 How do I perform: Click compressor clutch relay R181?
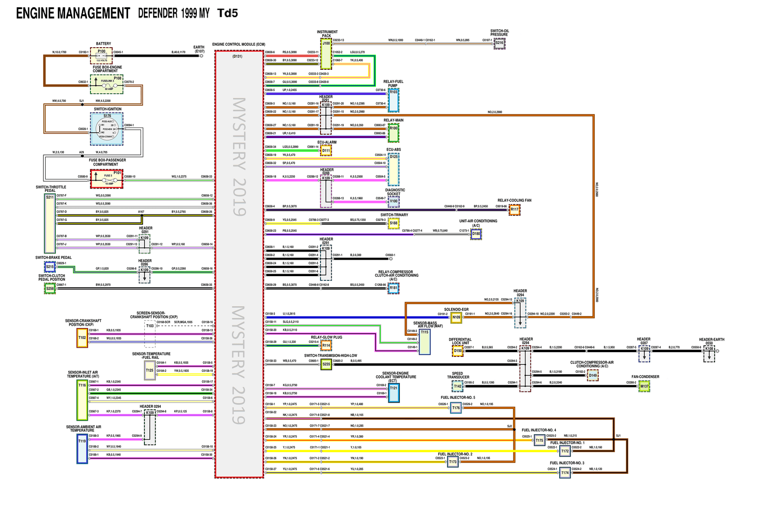[x=394, y=289]
